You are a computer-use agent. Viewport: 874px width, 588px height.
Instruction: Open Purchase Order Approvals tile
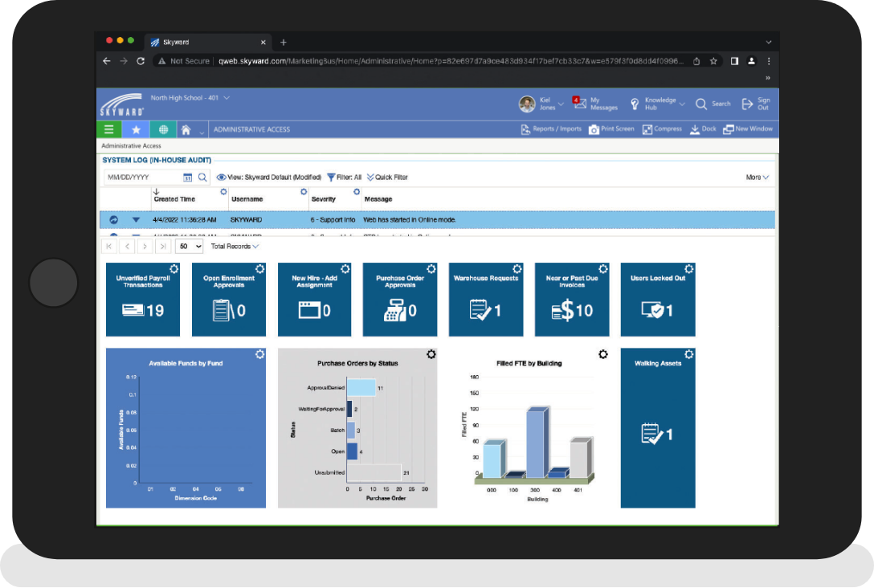(400, 300)
